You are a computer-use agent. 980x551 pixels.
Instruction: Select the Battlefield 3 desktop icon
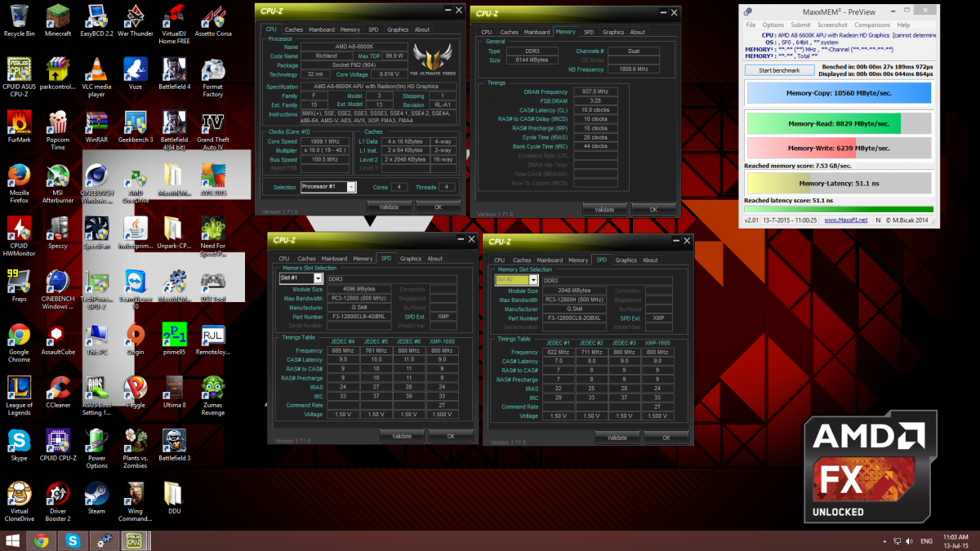(174, 445)
